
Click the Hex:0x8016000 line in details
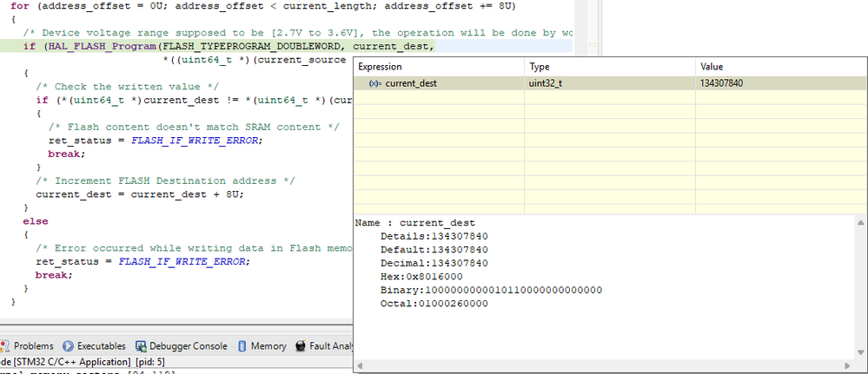click(x=421, y=277)
